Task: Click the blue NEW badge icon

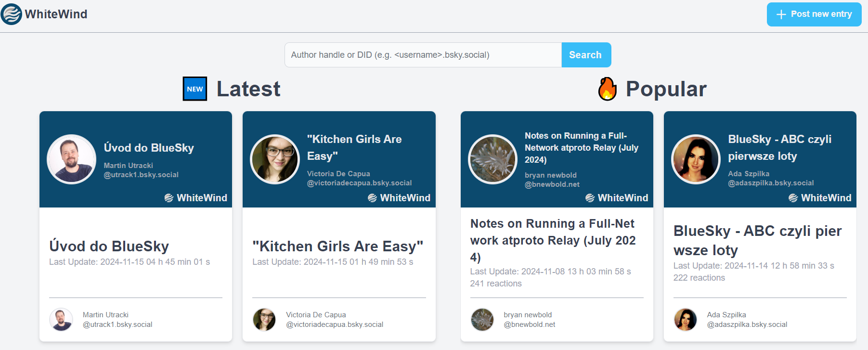Action: pyautogui.click(x=194, y=89)
